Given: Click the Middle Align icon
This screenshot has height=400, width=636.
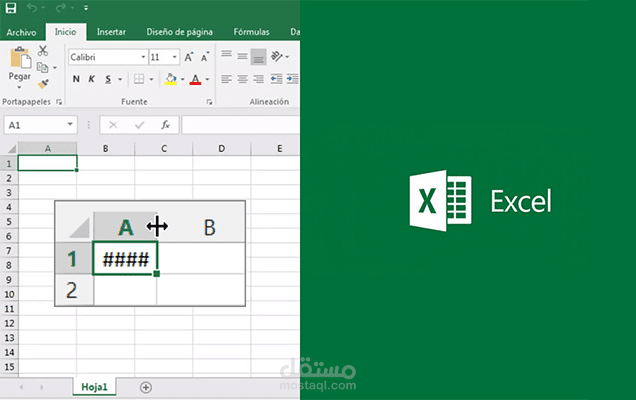Looking at the screenshot, I should [x=242, y=56].
